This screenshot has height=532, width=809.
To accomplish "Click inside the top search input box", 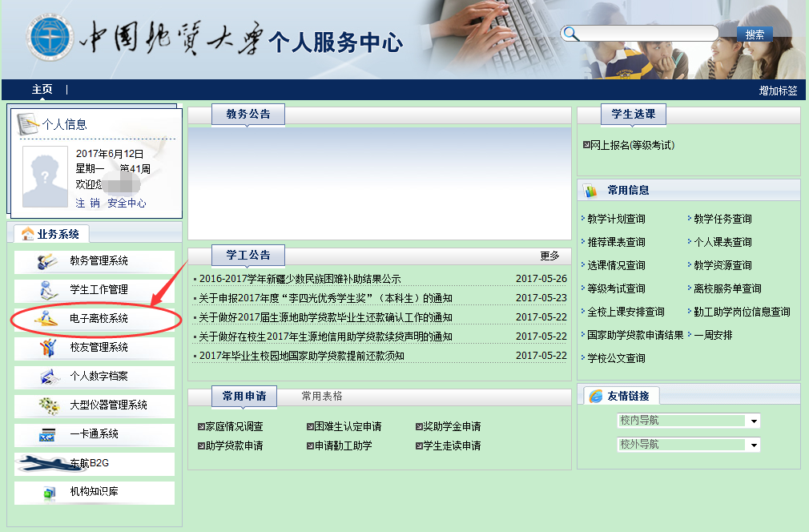I will click(649, 34).
